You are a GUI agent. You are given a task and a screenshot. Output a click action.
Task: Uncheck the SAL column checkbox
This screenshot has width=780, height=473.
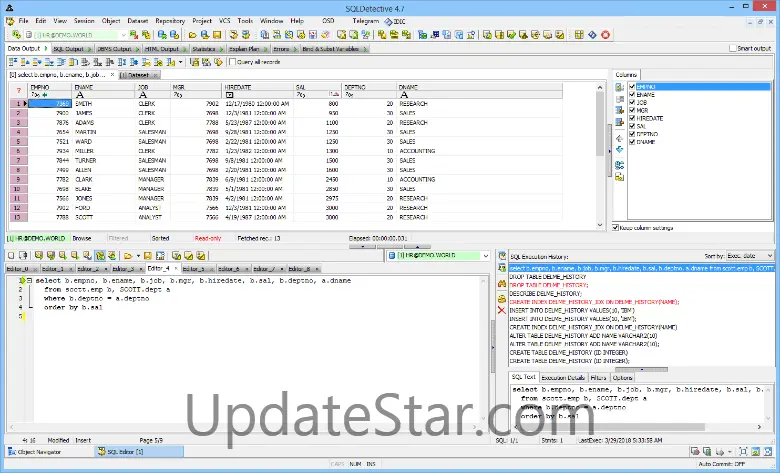tap(632, 126)
